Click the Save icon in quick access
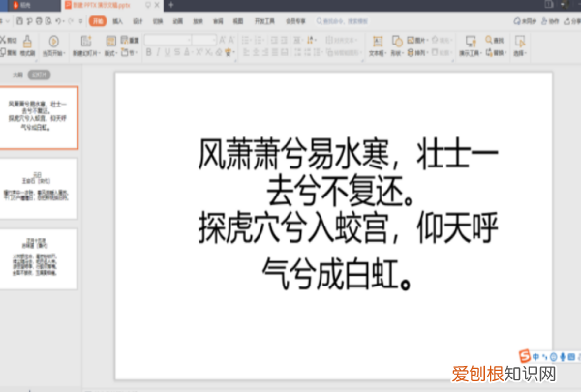Screen dimensions: 581x392 pyautogui.click(x=19, y=21)
